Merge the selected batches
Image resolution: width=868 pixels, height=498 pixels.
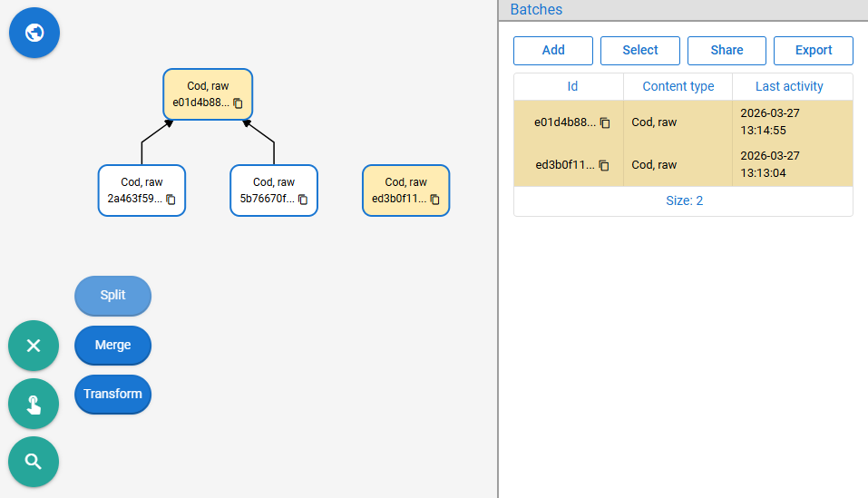coord(113,346)
